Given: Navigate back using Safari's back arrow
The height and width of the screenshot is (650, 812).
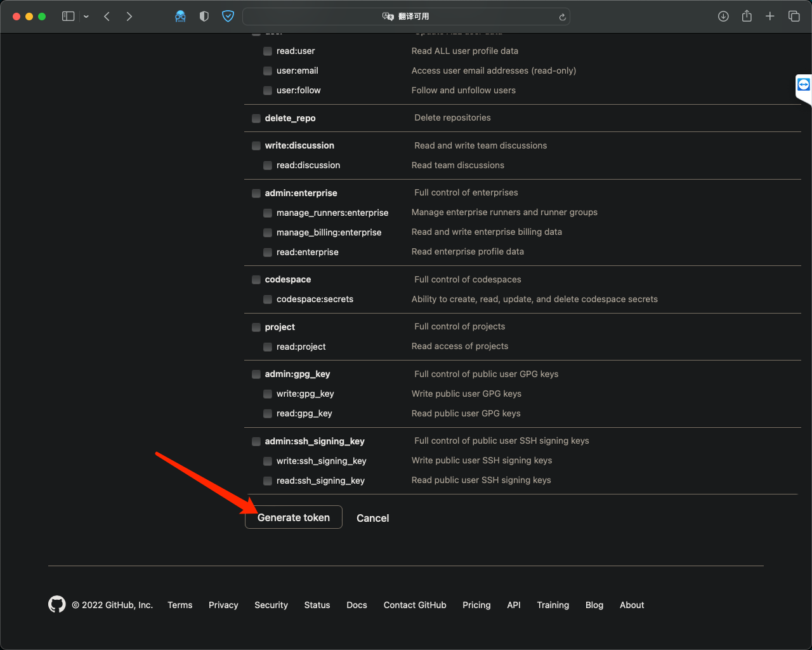Looking at the screenshot, I should 107,16.
